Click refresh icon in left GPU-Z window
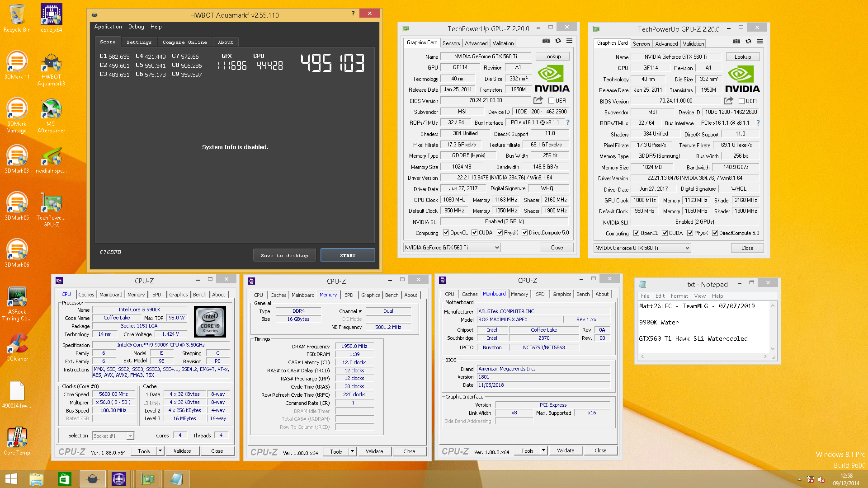This screenshot has height=488, width=868. coord(558,41)
